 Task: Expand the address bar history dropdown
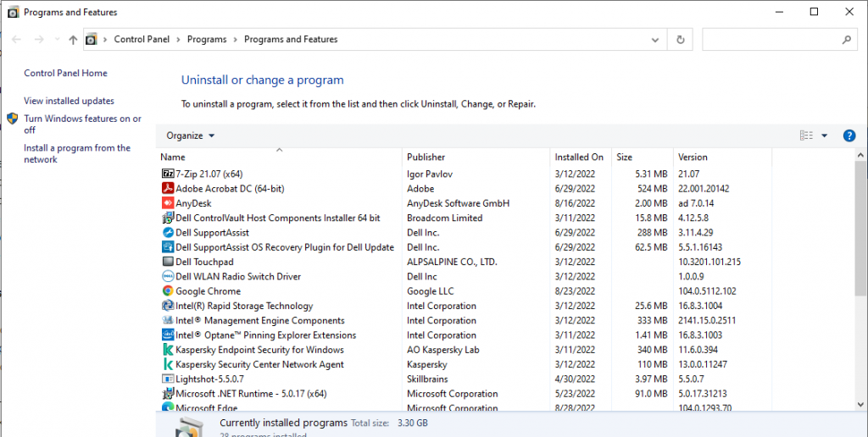tap(654, 40)
